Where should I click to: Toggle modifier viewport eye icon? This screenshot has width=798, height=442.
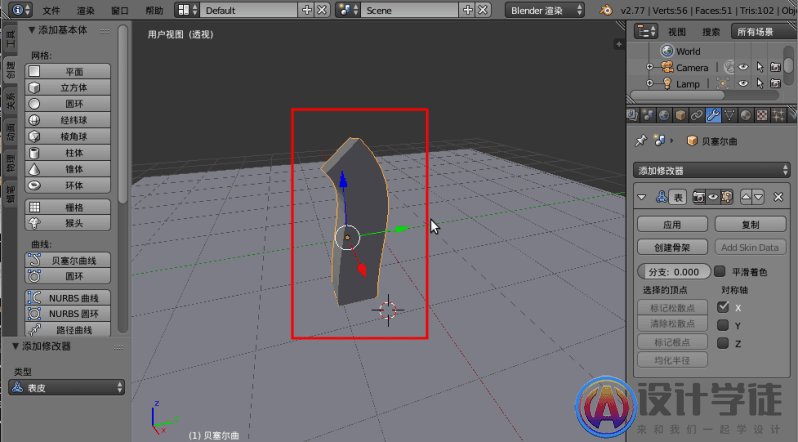[713, 197]
